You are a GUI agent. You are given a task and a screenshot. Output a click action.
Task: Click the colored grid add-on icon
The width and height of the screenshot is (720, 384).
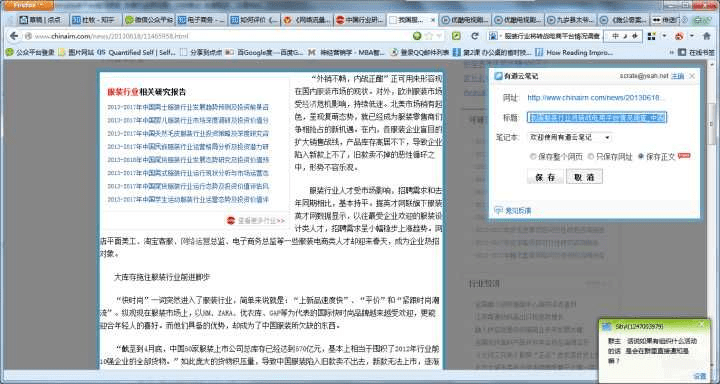[x=651, y=36]
